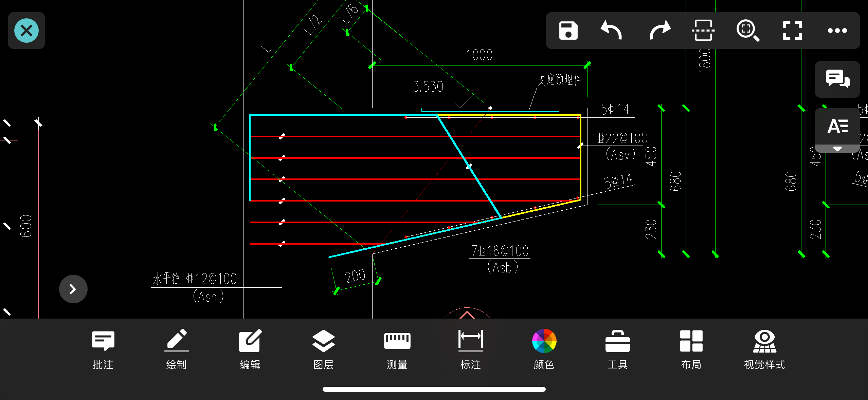Open the 图层 layers panel

tap(323, 349)
